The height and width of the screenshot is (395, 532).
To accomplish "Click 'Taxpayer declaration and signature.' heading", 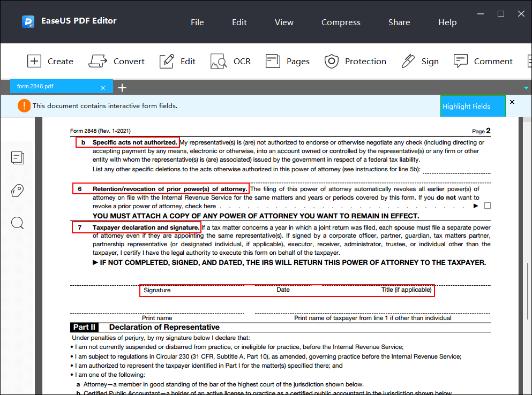I will 146,227.
